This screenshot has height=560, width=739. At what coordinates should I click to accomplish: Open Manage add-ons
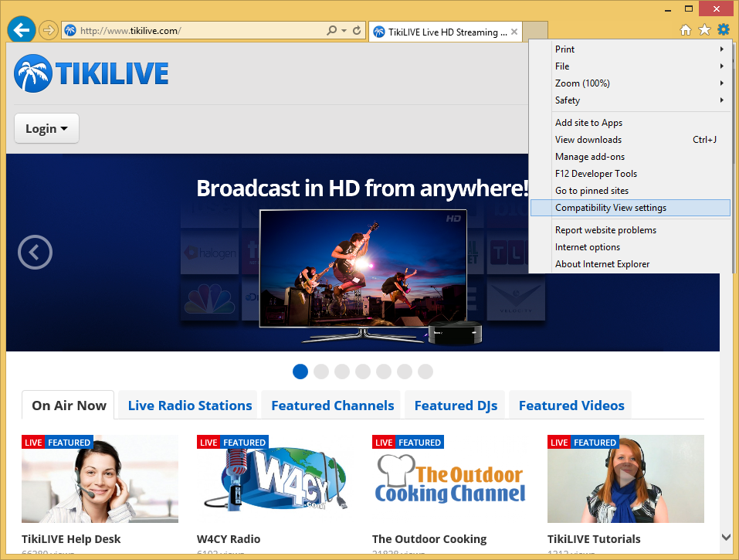(630, 157)
